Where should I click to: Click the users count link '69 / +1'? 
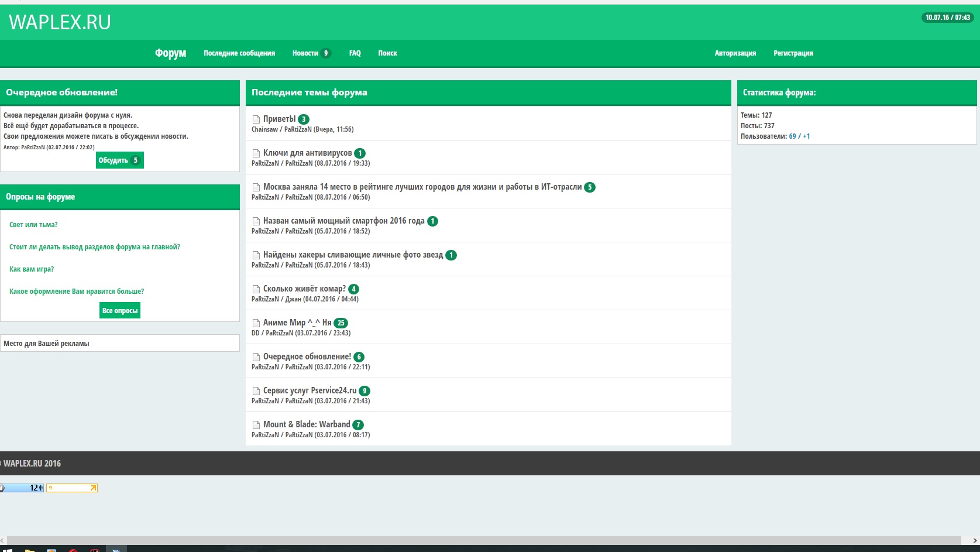tap(799, 136)
